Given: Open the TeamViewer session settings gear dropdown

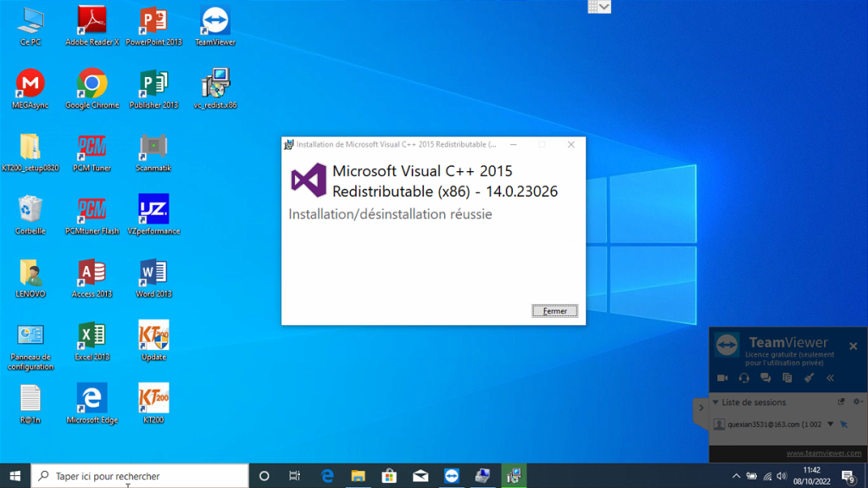Looking at the screenshot, I should pos(858,402).
